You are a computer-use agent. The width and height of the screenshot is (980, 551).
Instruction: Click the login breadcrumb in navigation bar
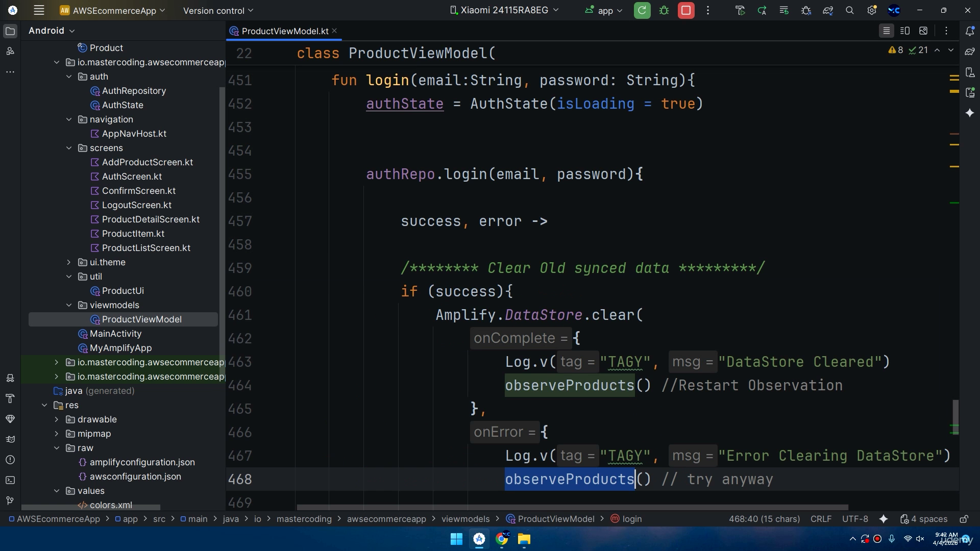point(626,519)
